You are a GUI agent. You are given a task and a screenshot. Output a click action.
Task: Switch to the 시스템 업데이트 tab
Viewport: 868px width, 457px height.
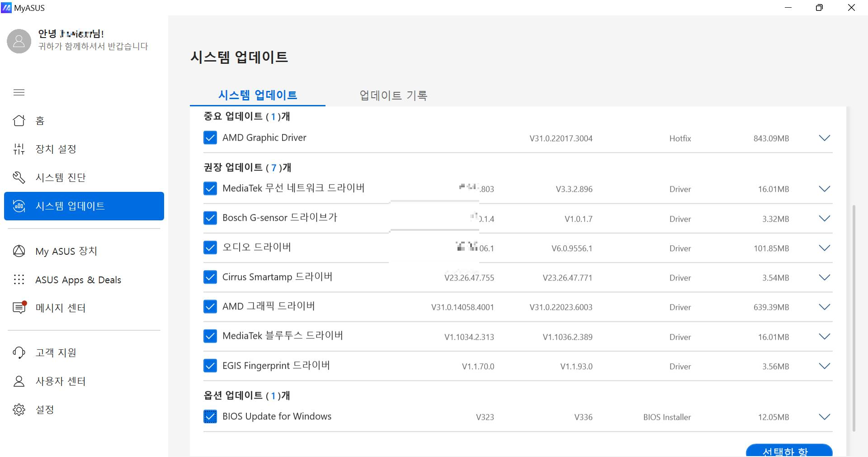pos(258,95)
